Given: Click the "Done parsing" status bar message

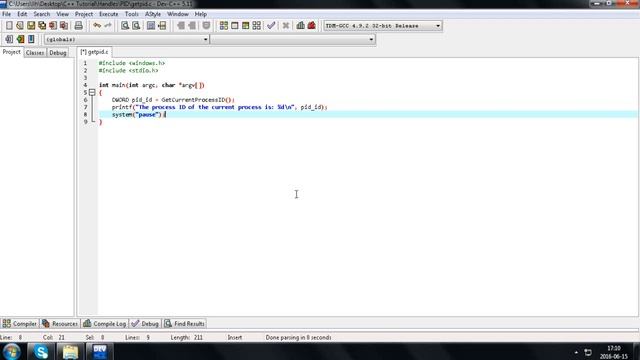Looking at the screenshot, I should coord(298,338).
